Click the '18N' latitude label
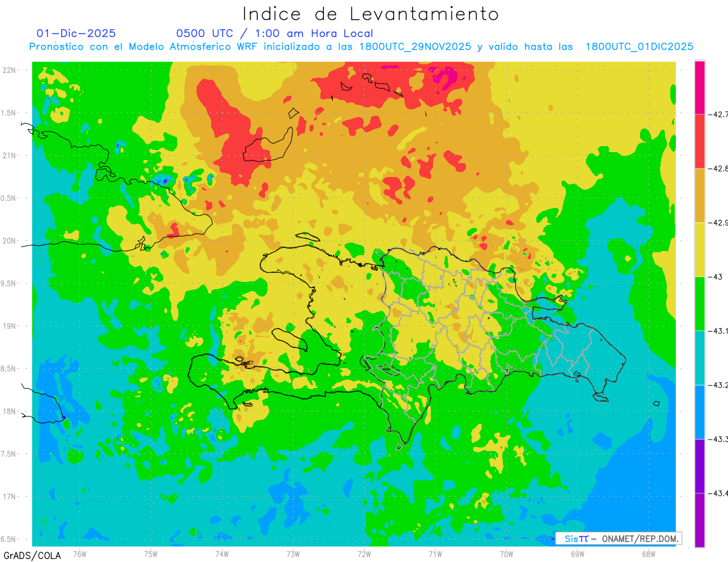Screen dimensions: 728x562 (x=9, y=411)
